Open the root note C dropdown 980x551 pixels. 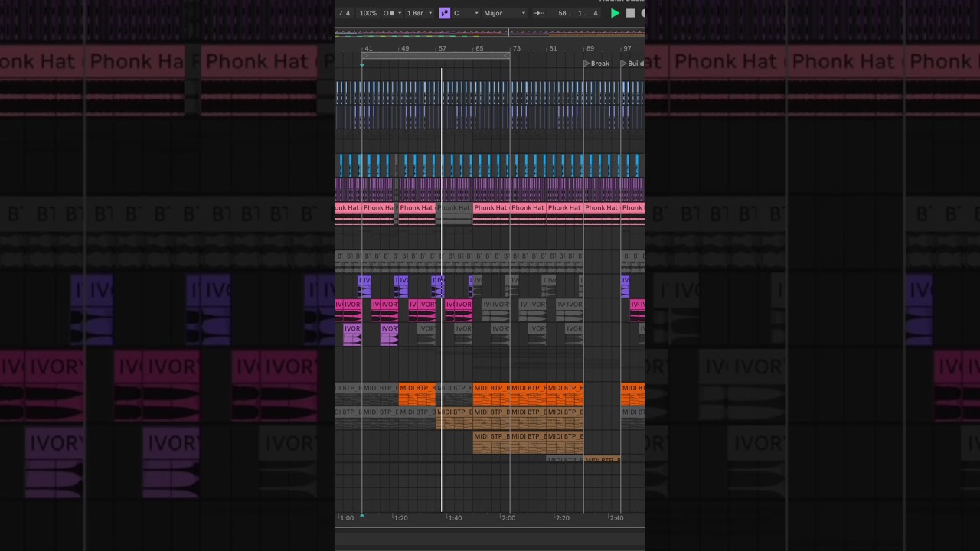pyautogui.click(x=465, y=13)
